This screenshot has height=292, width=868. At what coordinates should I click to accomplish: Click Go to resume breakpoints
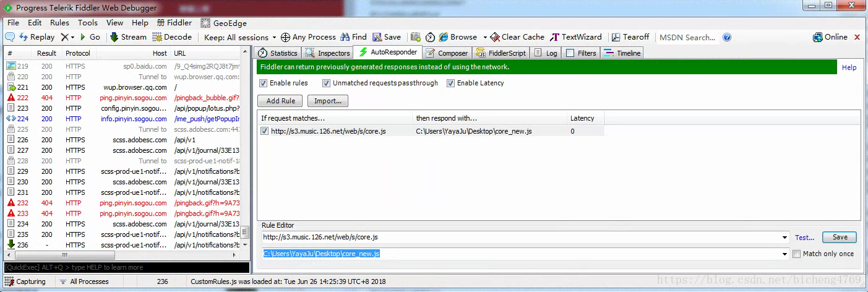click(x=90, y=37)
